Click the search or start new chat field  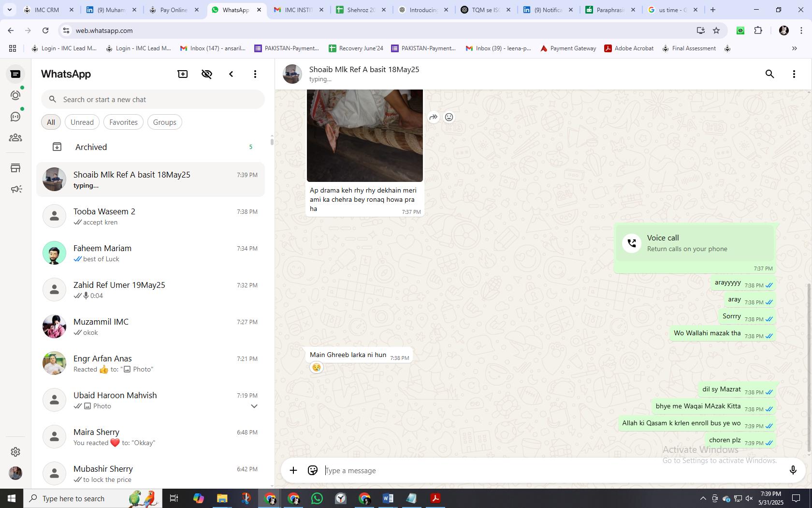click(153, 100)
